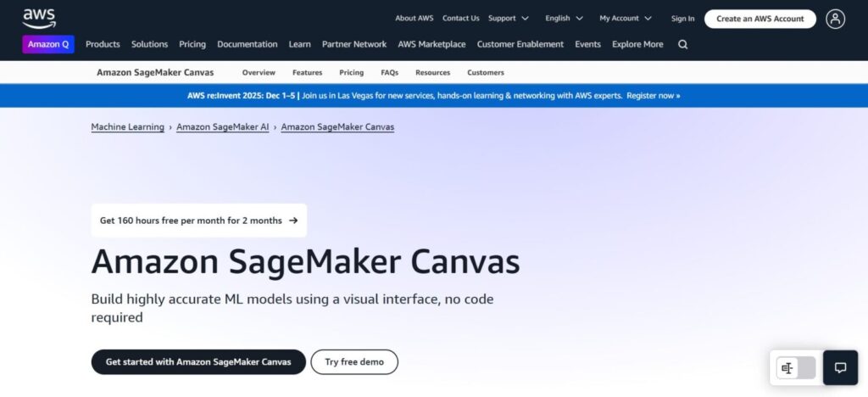868x397 pixels.
Task: Open the Customer Enablement menu
Action: [x=520, y=44]
